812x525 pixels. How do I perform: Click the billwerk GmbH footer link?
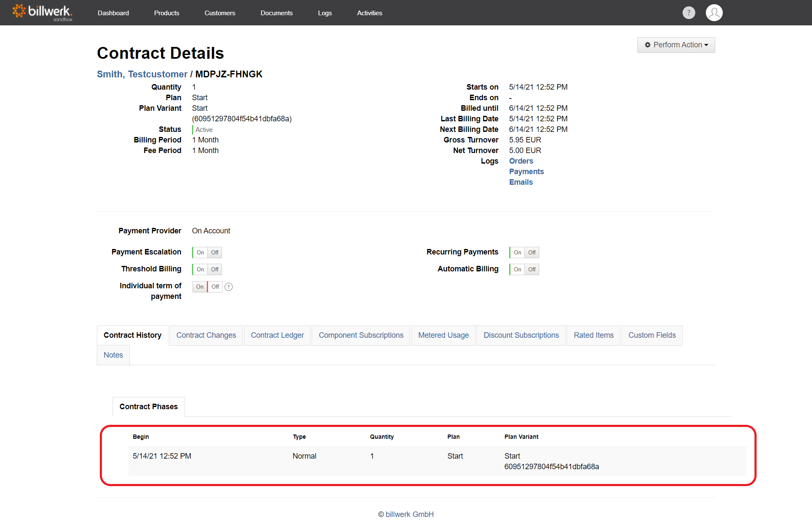pos(409,514)
